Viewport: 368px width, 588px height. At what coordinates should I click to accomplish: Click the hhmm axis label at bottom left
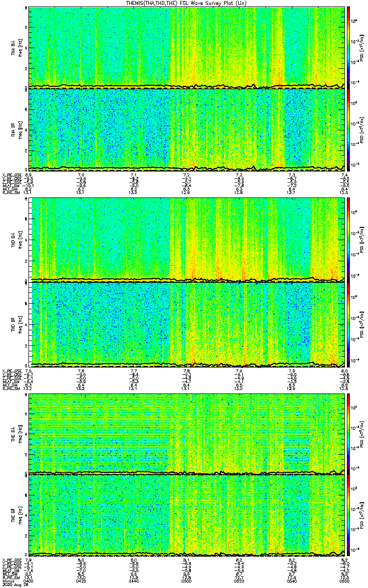click(7, 581)
